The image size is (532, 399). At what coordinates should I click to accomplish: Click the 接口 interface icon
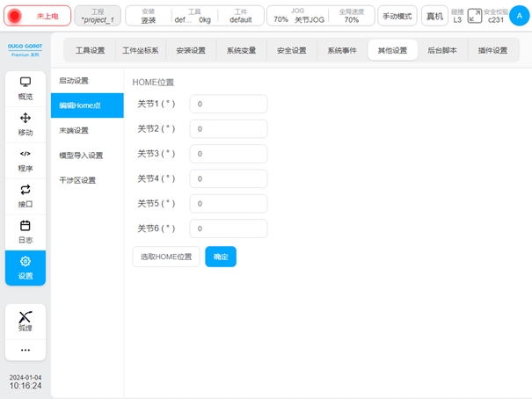[x=26, y=190]
